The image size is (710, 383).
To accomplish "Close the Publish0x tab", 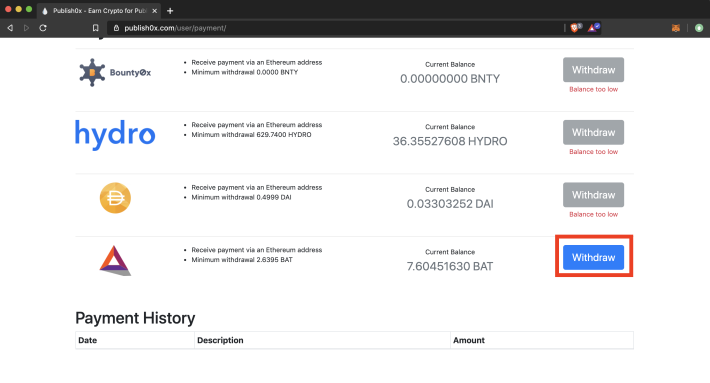I will coord(154,10).
